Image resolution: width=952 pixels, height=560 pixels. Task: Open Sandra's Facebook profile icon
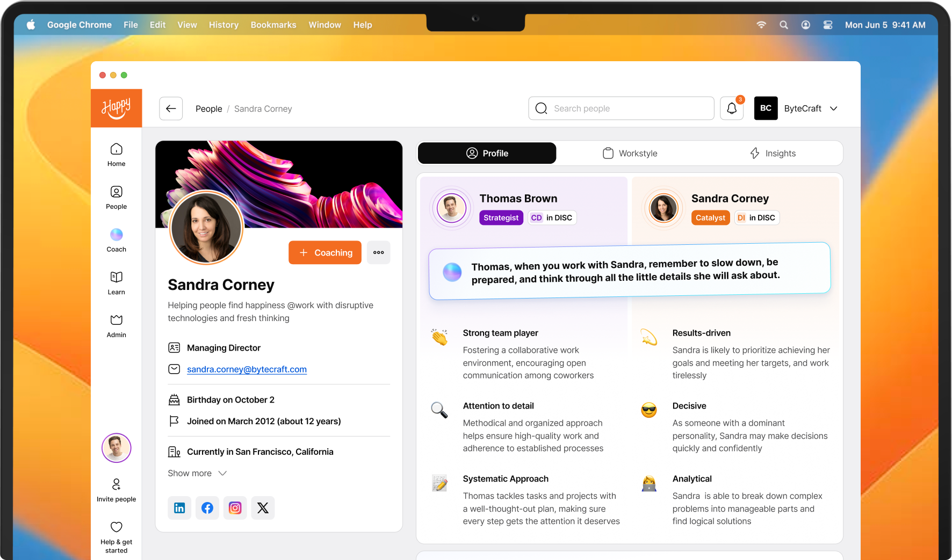pyautogui.click(x=207, y=508)
